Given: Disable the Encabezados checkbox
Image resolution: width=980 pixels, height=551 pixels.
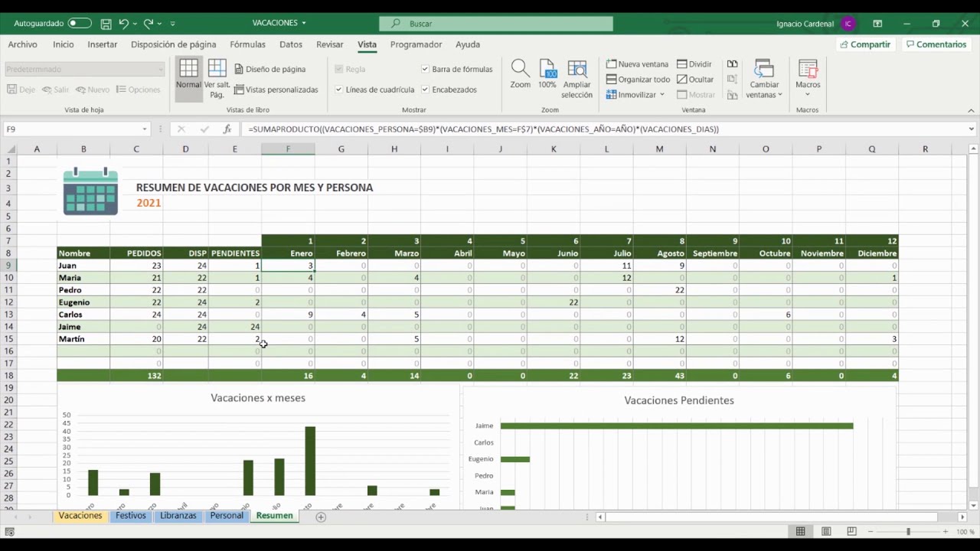Looking at the screenshot, I should [x=426, y=90].
